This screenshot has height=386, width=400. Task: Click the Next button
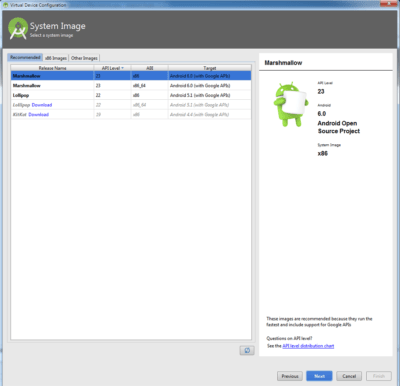(x=319, y=376)
